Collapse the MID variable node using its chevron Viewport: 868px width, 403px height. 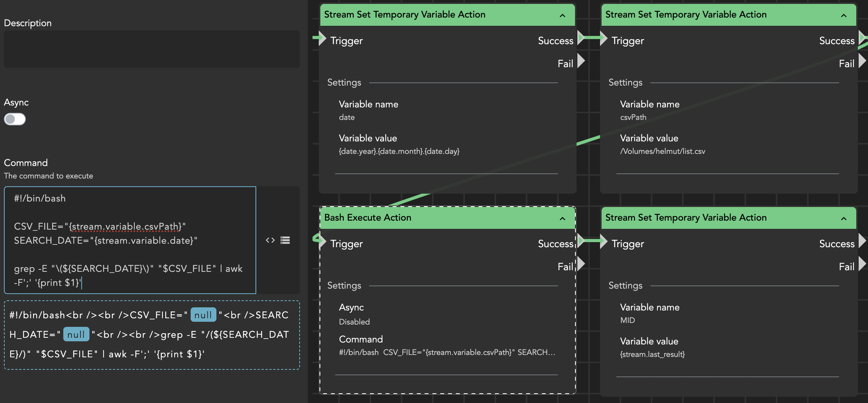[x=844, y=219]
